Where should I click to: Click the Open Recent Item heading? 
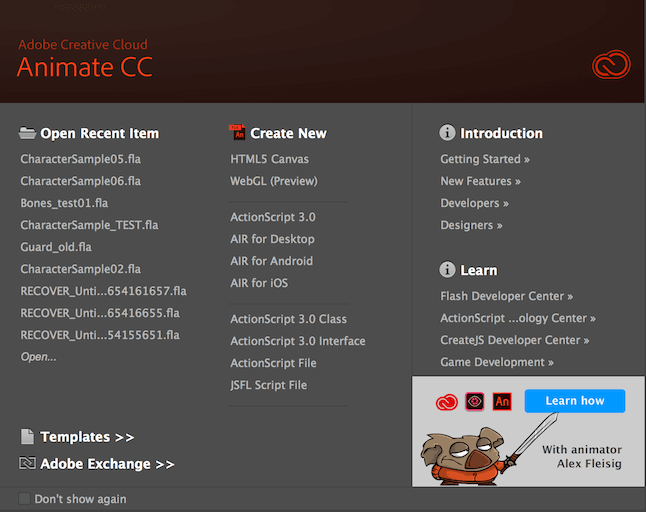tap(99, 133)
